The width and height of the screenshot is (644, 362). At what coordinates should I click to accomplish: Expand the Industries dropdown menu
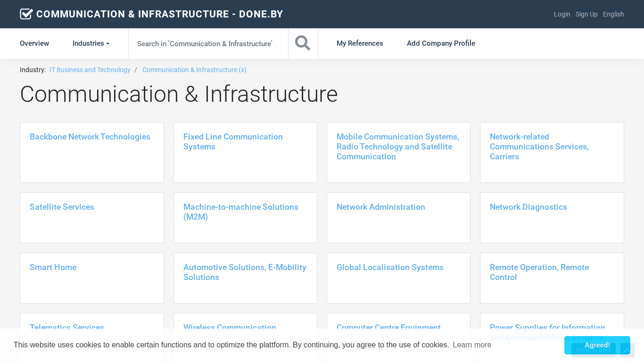coord(91,43)
